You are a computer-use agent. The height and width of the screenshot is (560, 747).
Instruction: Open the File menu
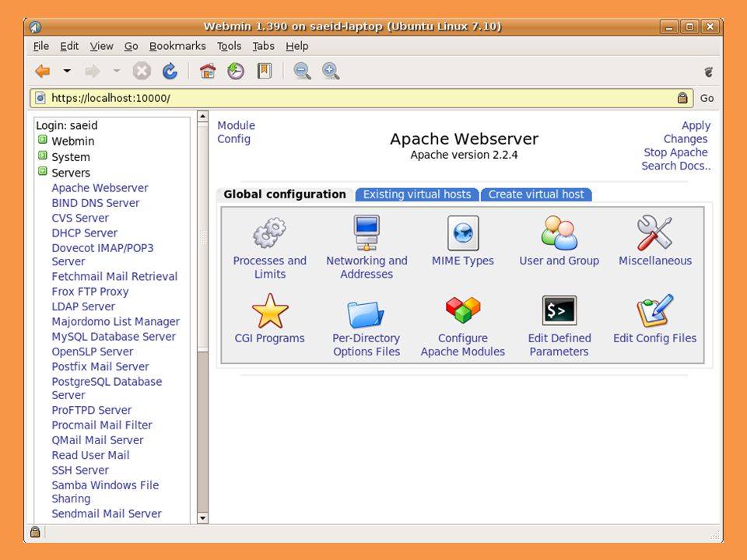point(41,46)
